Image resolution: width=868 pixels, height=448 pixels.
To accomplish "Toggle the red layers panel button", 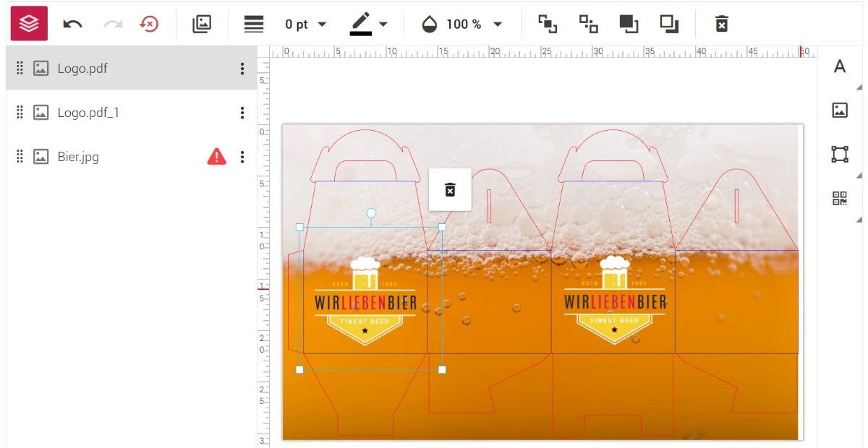I will coord(29,24).
